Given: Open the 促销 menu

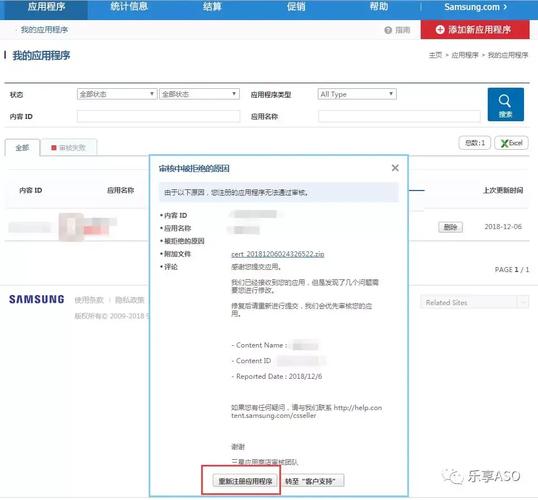Looking at the screenshot, I should click(x=296, y=7).
